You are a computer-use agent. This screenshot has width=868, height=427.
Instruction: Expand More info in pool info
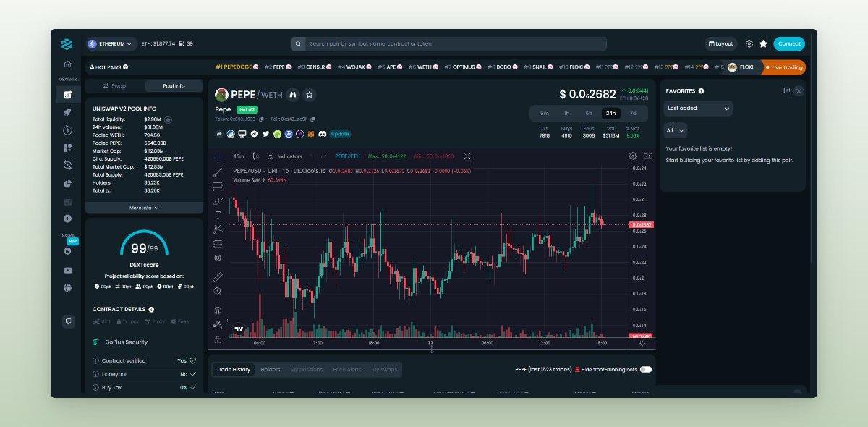tap(144, 208)
